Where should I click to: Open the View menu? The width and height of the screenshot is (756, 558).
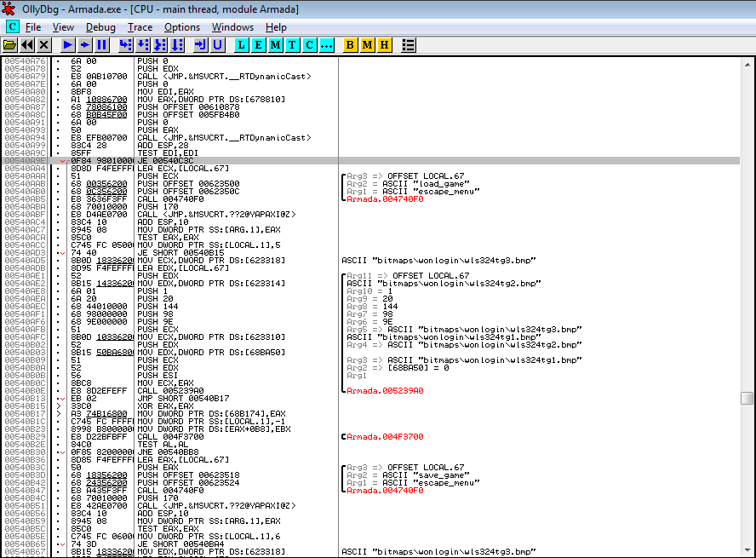(x=63, y=27)
